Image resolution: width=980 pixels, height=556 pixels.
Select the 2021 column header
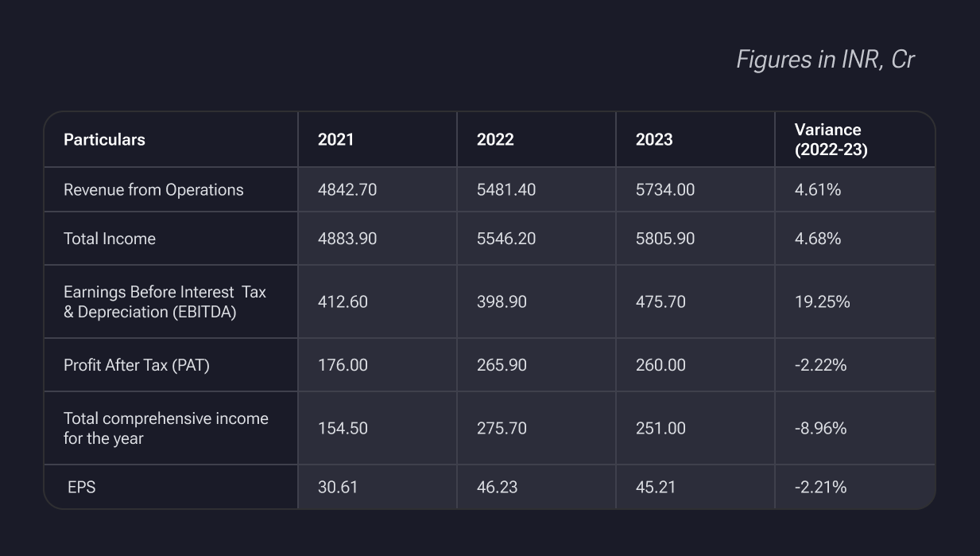point(335,140)
